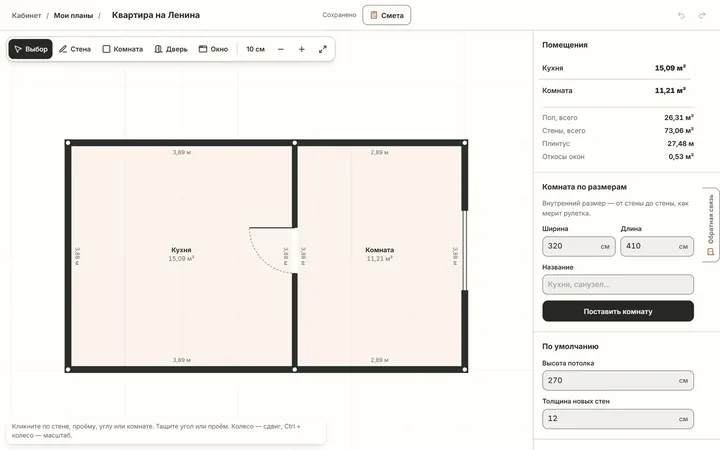Select the Окно window tool
The image size is (720, 450).
tap(213, 49)
